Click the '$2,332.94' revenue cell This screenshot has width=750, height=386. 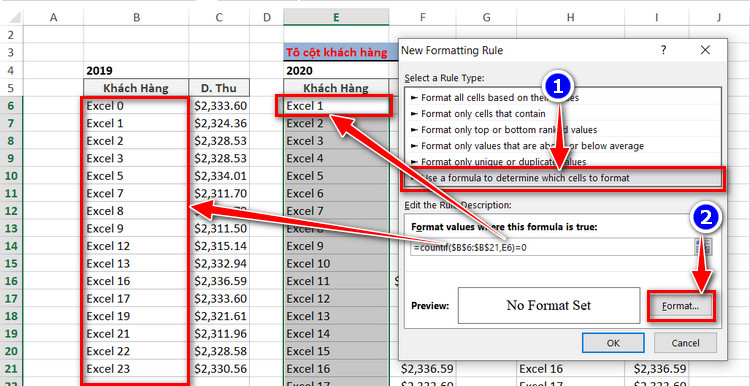tap(219, 264)
